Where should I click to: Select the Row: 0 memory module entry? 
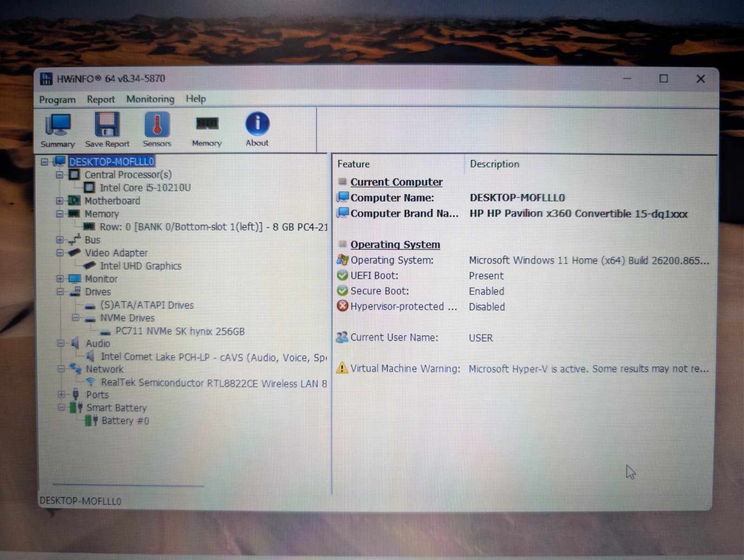pos(214,227)
